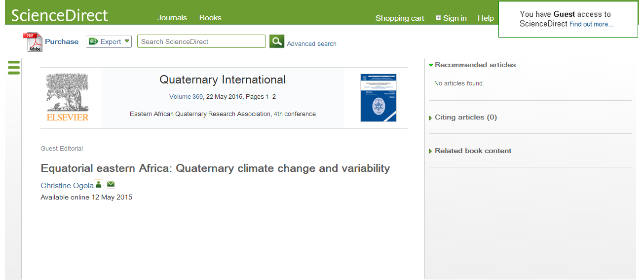Click the Elsevier tree logo
The image size is (644, 280).
(x=68, y=97)
